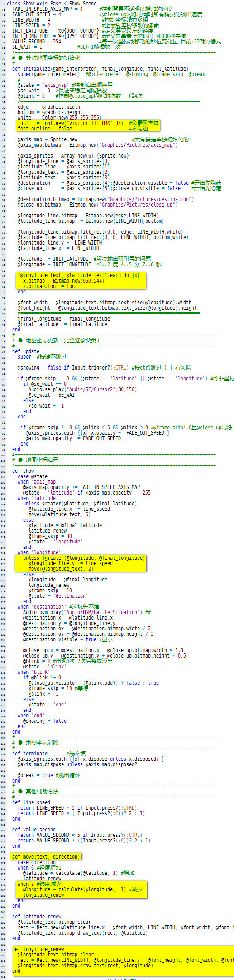This screenshot has height=980, width=234.
Task: Click the 'LINE_SPEED = 2' definition
Action: click(x=31, y=25)
